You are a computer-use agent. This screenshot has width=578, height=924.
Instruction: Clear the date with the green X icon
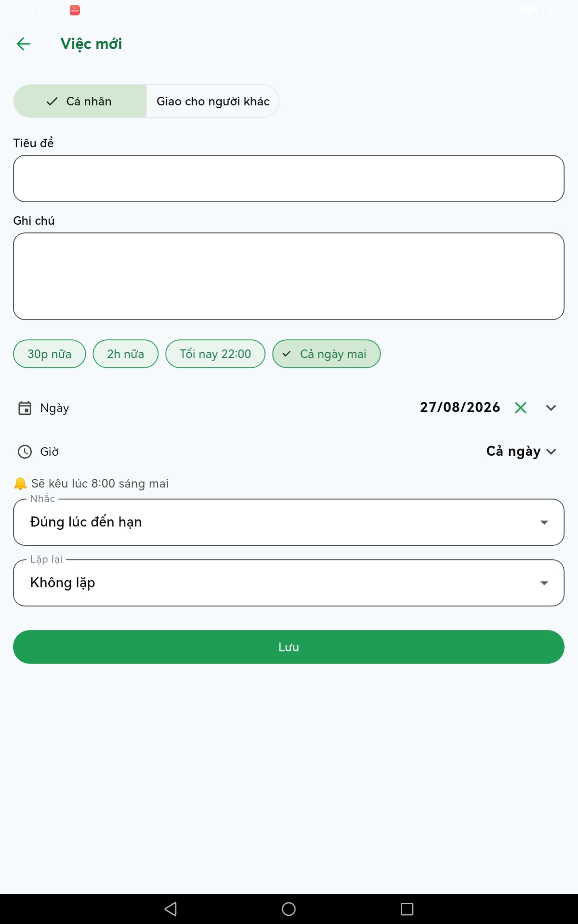tap(521, 408)
